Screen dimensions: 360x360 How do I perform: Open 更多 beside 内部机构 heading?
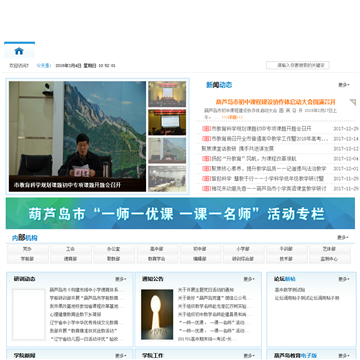pyautogui.click(x=343, y=238)
